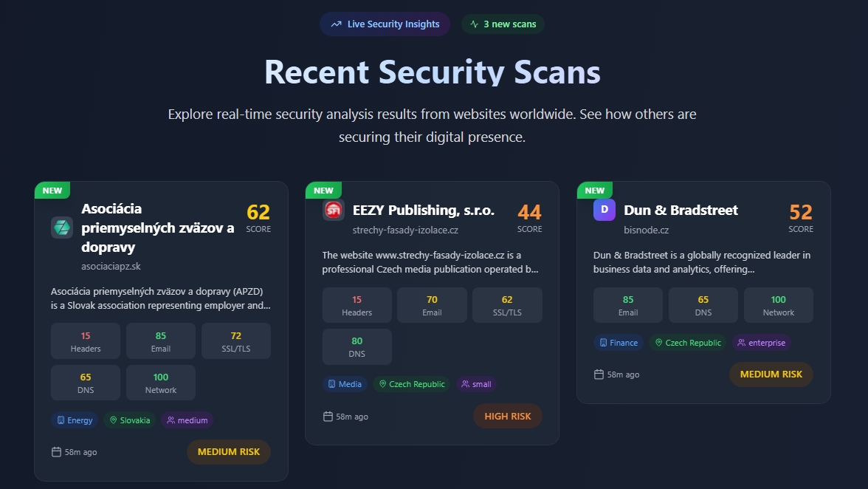Open the Dun & Bradstreet card title
868x489 pixels.
681,210
